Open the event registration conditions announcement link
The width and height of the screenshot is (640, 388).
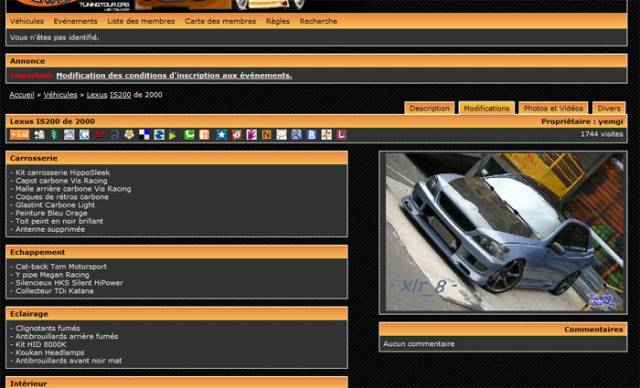(x=174, y=75)
